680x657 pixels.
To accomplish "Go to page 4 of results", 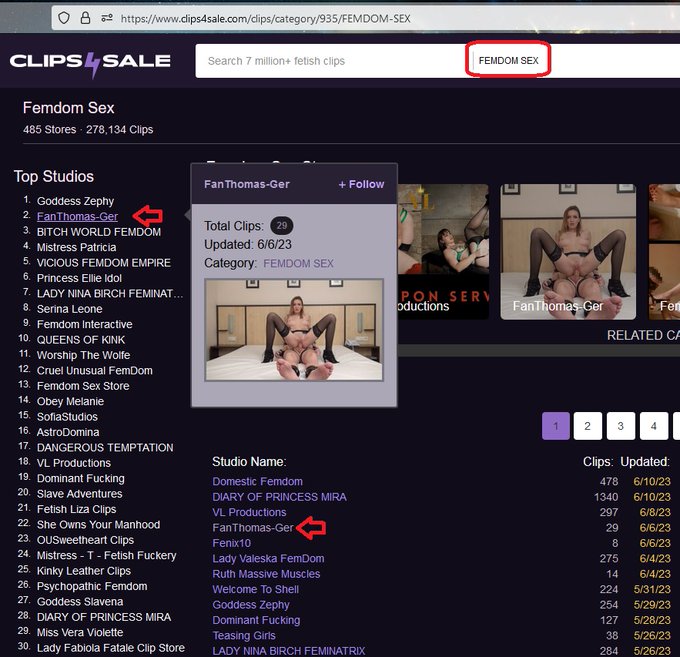I will (x=654, y=426).
